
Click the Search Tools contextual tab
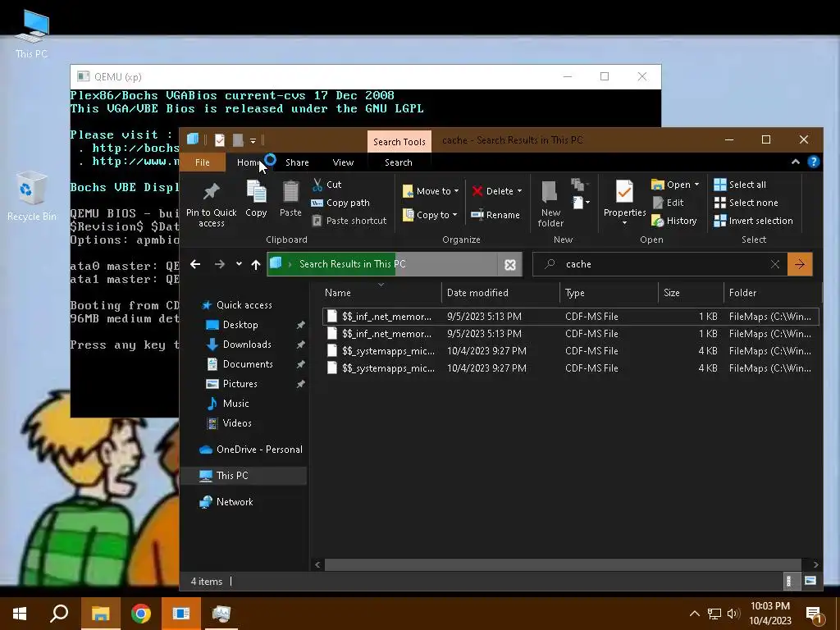(399, 142)
